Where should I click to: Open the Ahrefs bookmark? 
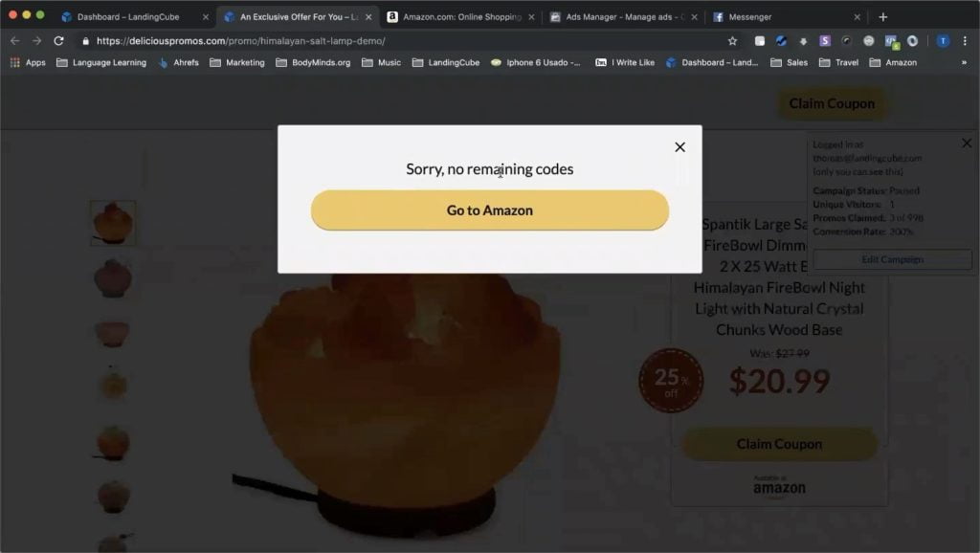coord(179,62)
